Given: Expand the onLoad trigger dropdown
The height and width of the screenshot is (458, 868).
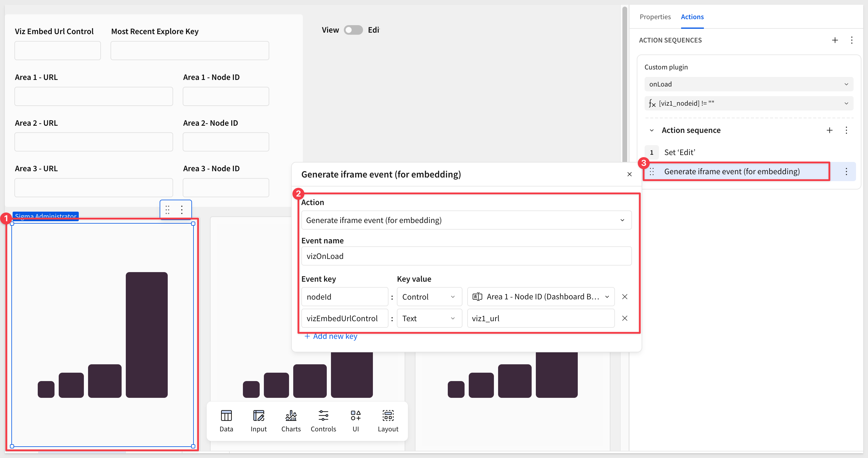Looking at the screenshot, I should pos(748,84).
